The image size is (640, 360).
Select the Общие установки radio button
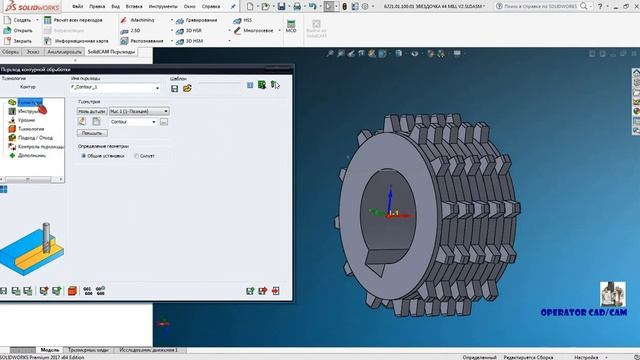[x=83, y=156]
